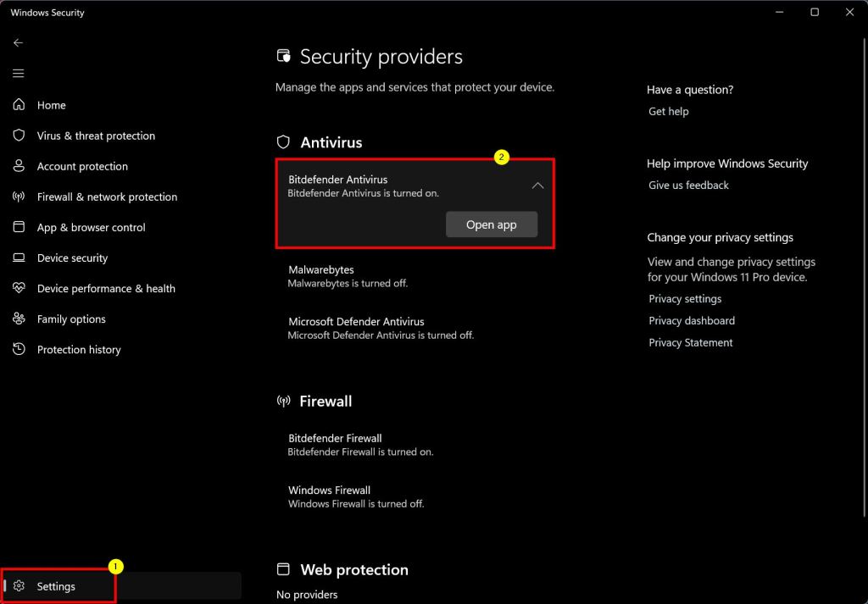Click the Account protection person icon
The height and width of the screenshot is (604, 868).
tap(19, 166)
